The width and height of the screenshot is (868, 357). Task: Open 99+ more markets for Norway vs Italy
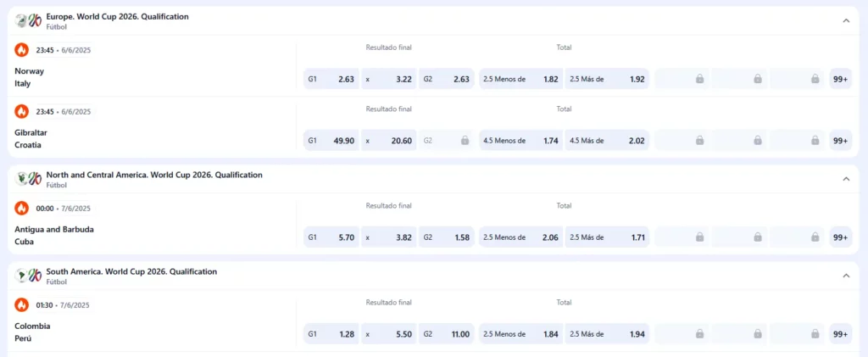(x=840, y=79)
